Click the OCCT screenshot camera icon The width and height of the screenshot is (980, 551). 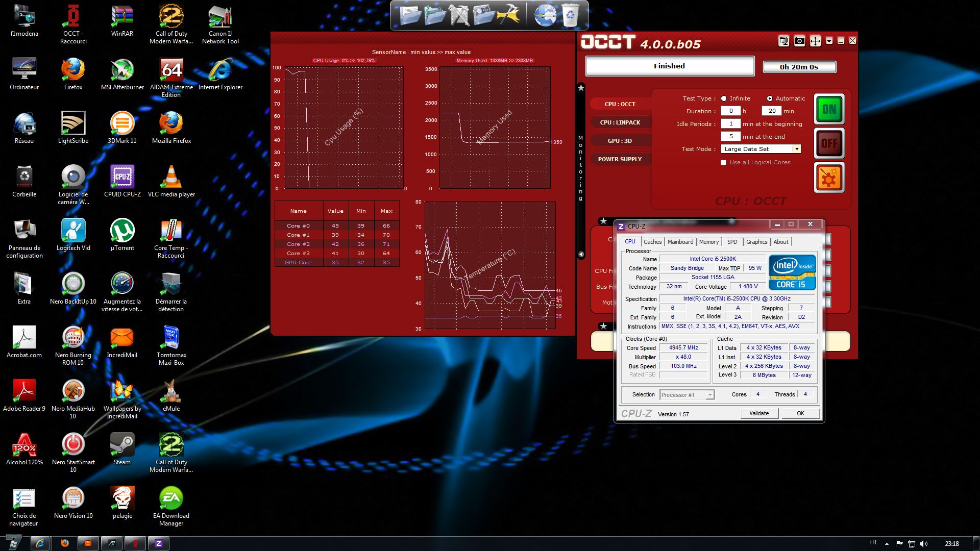[x=799, y=41]
